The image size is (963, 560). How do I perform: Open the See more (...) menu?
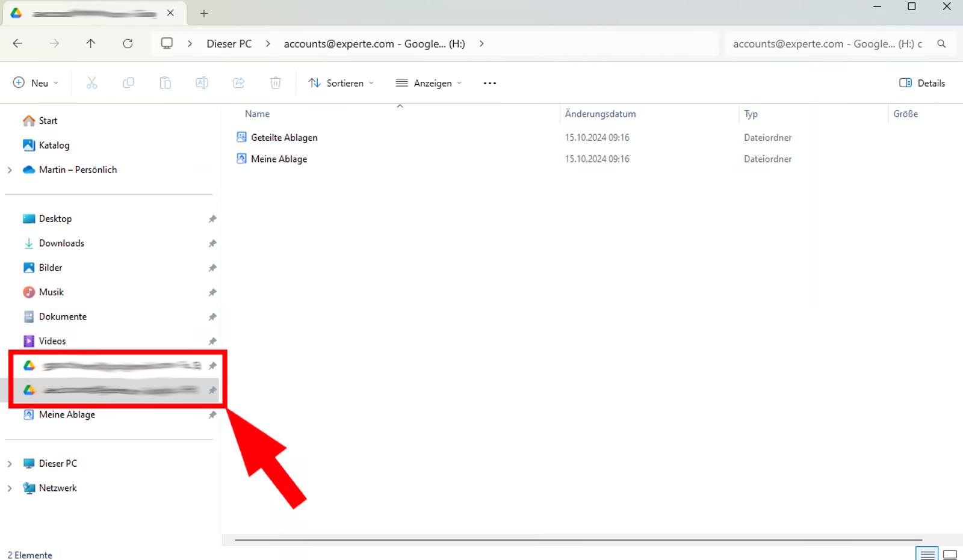(x=489, y=82)
